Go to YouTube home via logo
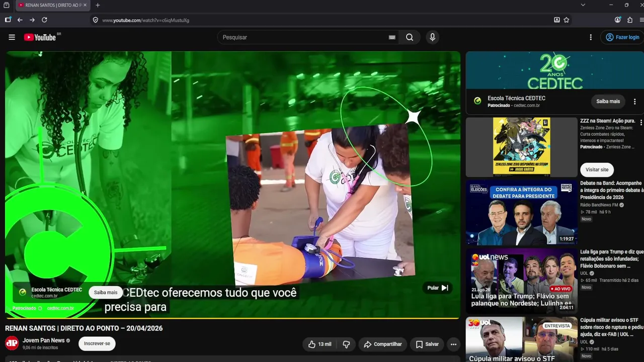The width and height of the screenshot is (644, 362). pos(40,37)
